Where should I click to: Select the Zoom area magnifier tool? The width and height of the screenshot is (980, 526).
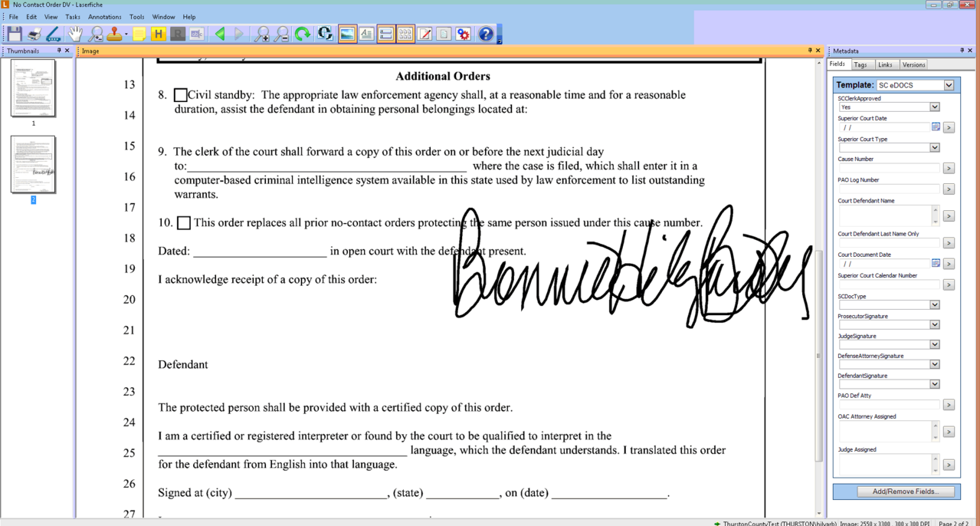[x=95, y=34]
